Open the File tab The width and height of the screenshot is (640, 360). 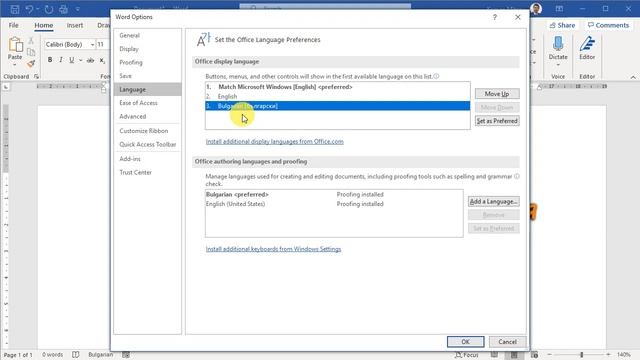pos(13,25)
